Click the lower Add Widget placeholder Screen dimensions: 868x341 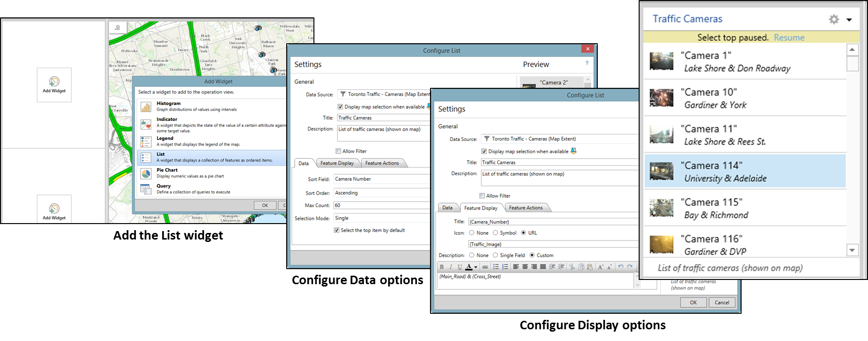pos(54,209)
